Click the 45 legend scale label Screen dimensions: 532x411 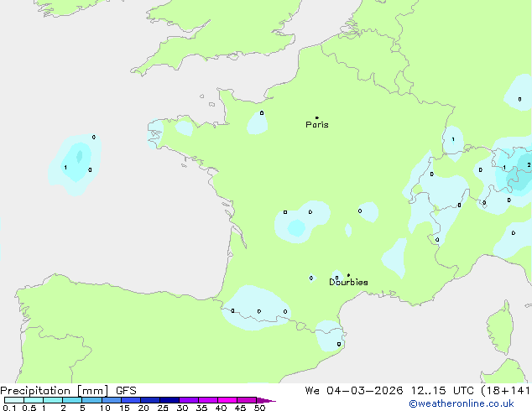pyautogui.click(x=240, y=408)
